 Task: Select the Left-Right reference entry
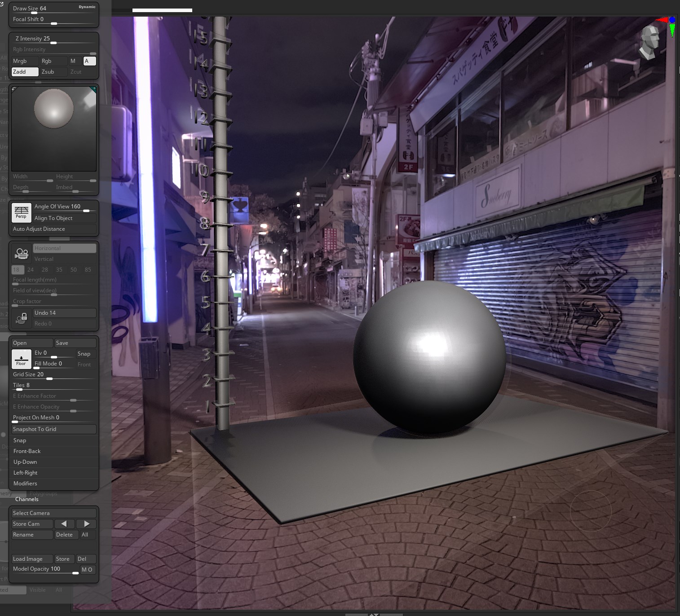26,473
